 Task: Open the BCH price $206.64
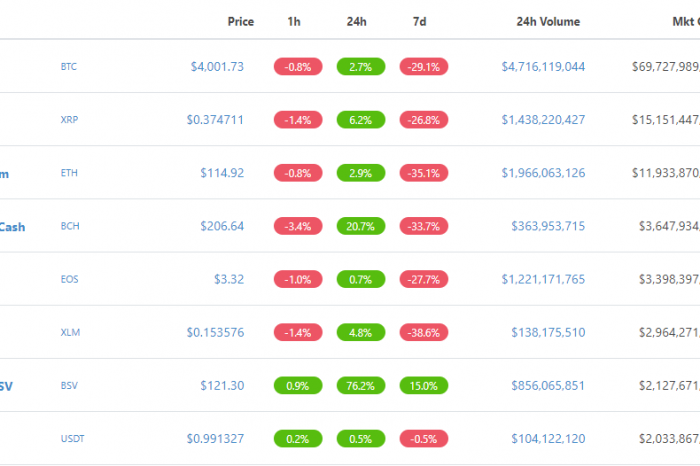222,226
